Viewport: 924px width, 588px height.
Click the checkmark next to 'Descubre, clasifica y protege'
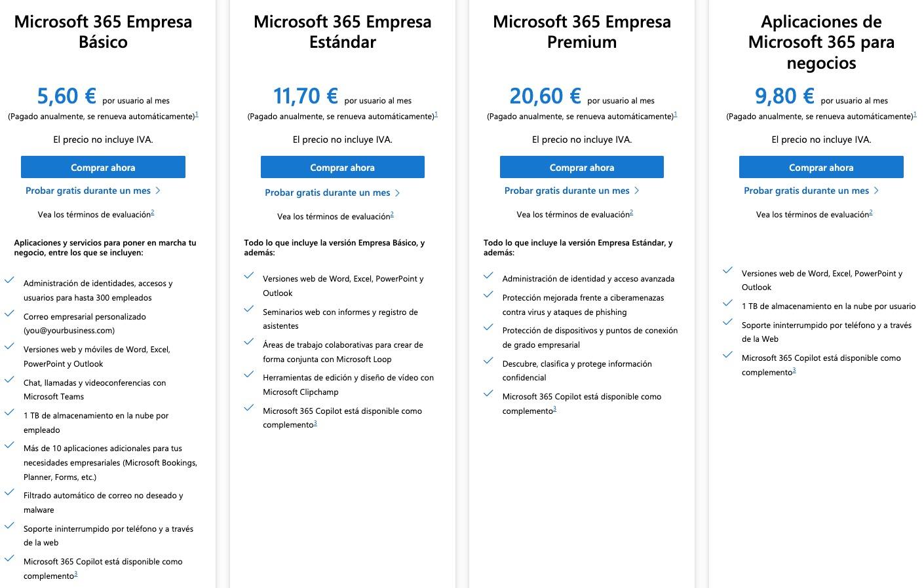click(489, 361)
